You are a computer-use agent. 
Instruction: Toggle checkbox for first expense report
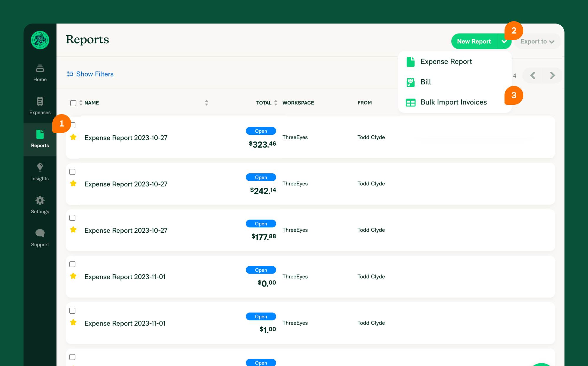point(72,125)
